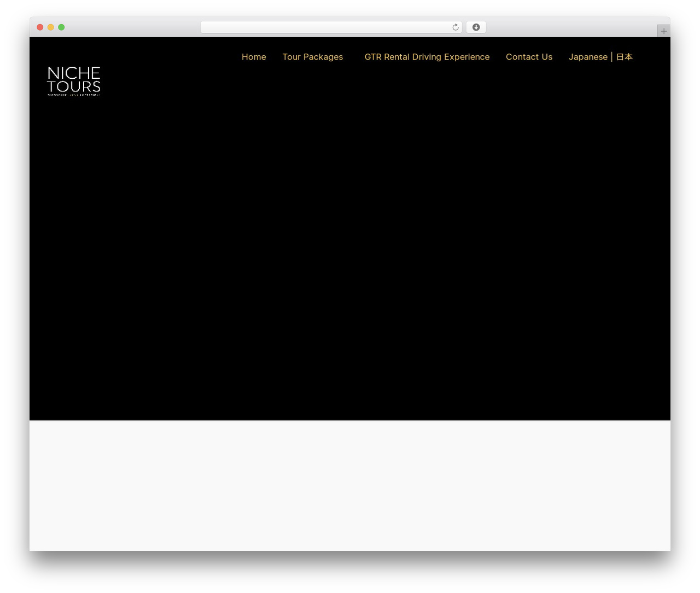The height and width of the screenshot is (593, 700).
Task: Open the Contact Us page
Action: coord(529,57)
